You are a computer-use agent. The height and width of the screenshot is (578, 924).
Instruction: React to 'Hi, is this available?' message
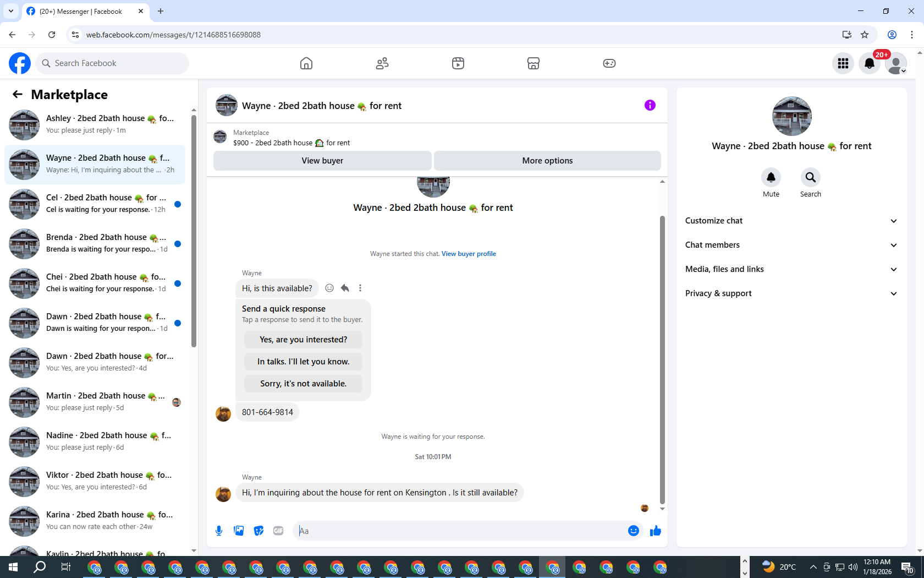(329, 288)
